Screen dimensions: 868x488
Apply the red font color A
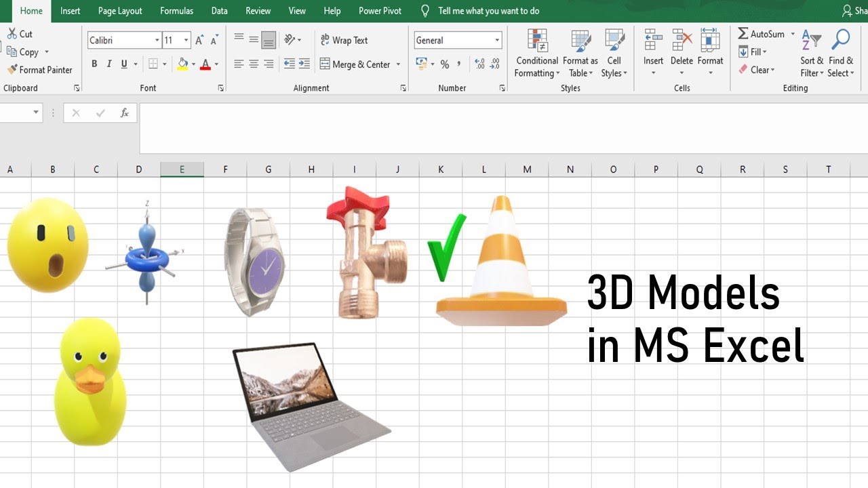[205, 64]
